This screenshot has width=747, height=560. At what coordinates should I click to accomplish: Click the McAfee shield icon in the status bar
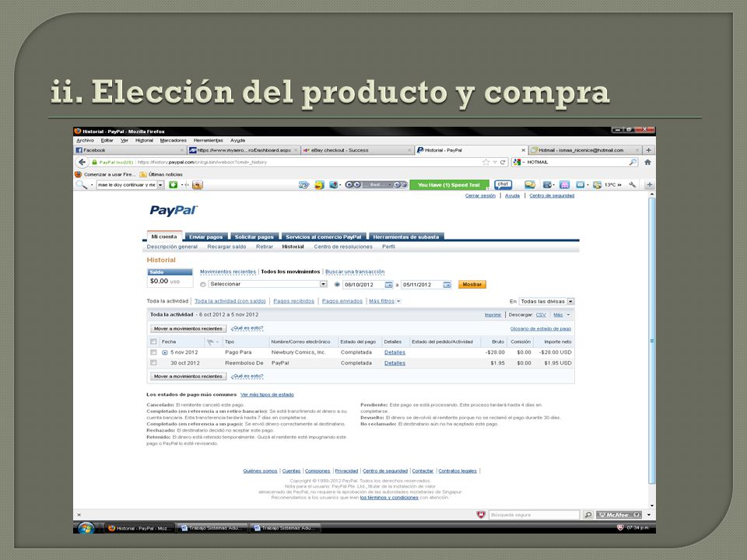pyautogui.click(x=481, y=515)
